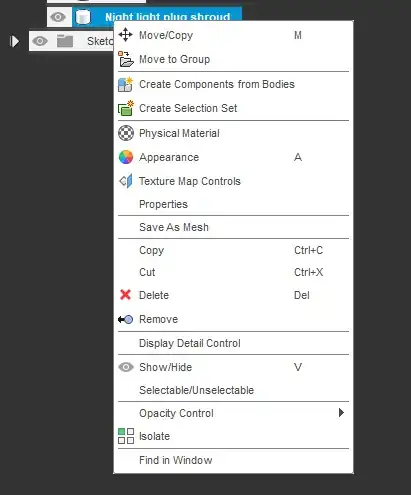This screenshot has height=495, width=411.
Task: Toggle visibility eye of Night light plug shroud
Action: point(58,17)
